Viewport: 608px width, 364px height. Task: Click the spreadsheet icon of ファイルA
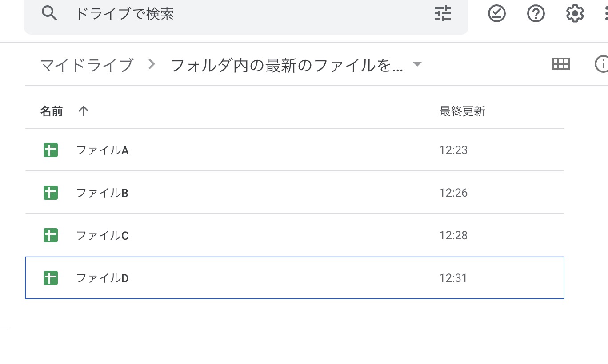pyautogui.click(x=51, y=150)
